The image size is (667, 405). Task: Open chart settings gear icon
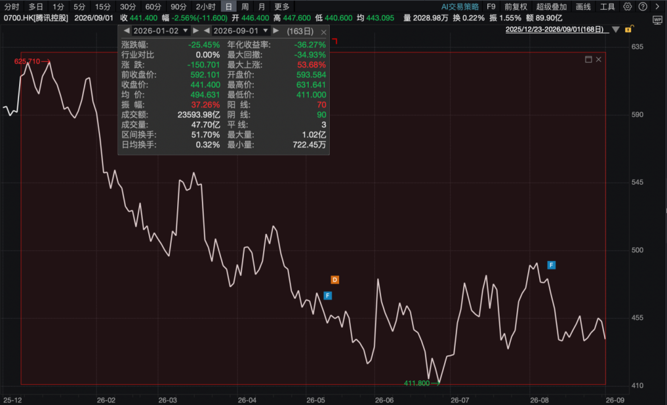click(x=627, y=6)
